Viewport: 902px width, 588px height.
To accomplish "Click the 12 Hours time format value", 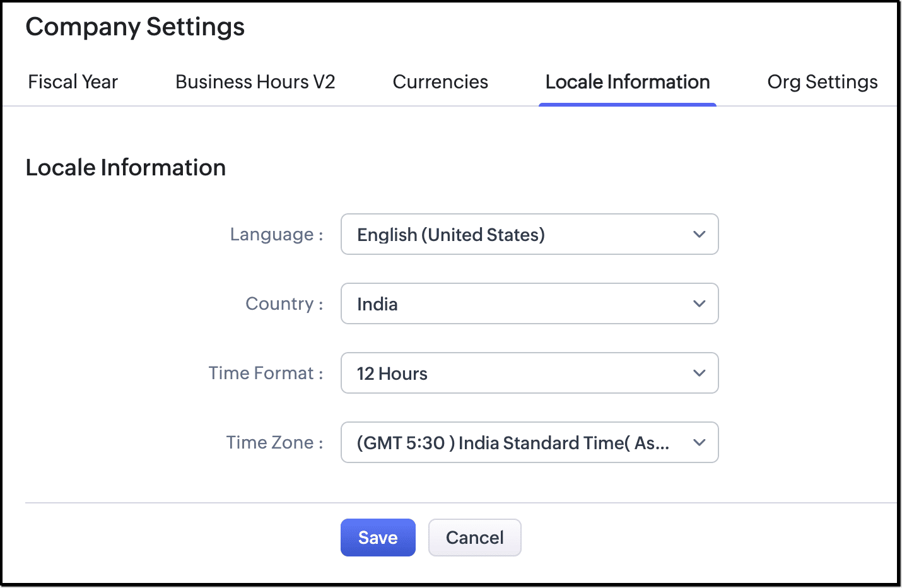I will (x=392, y=373).
